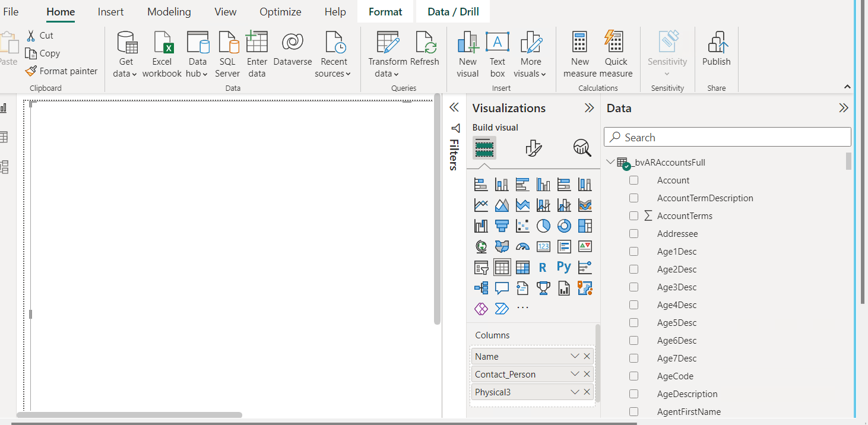
Task: Pick the Waterfall chart visual
Action: (481, 226)
